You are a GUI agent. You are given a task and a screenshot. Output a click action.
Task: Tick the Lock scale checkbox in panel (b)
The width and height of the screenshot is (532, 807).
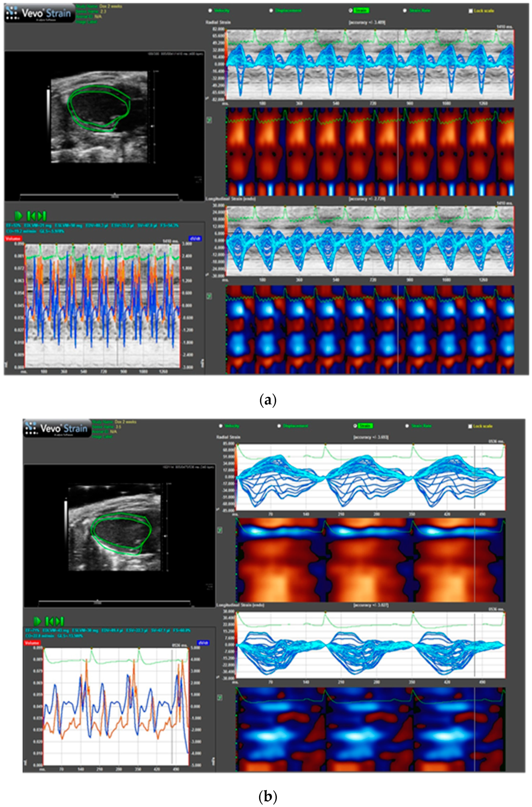pyautogui.click(x=470, y=426)
